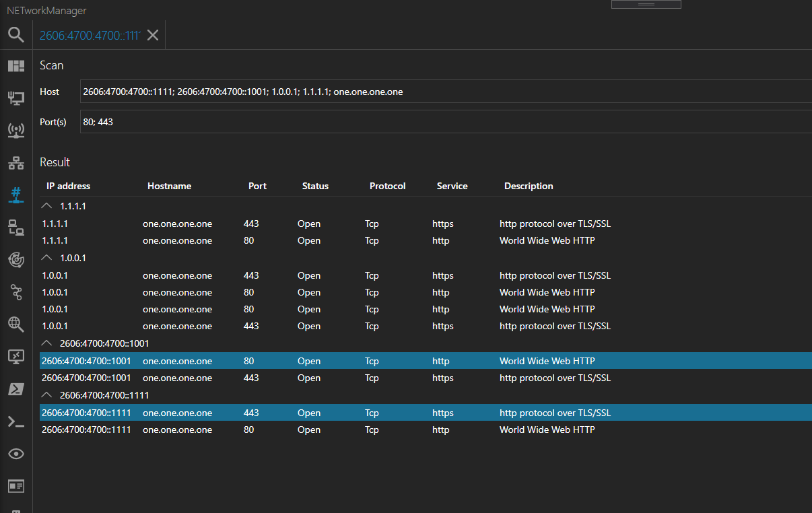Sort by Protocol column header

(x=387, y=186)
